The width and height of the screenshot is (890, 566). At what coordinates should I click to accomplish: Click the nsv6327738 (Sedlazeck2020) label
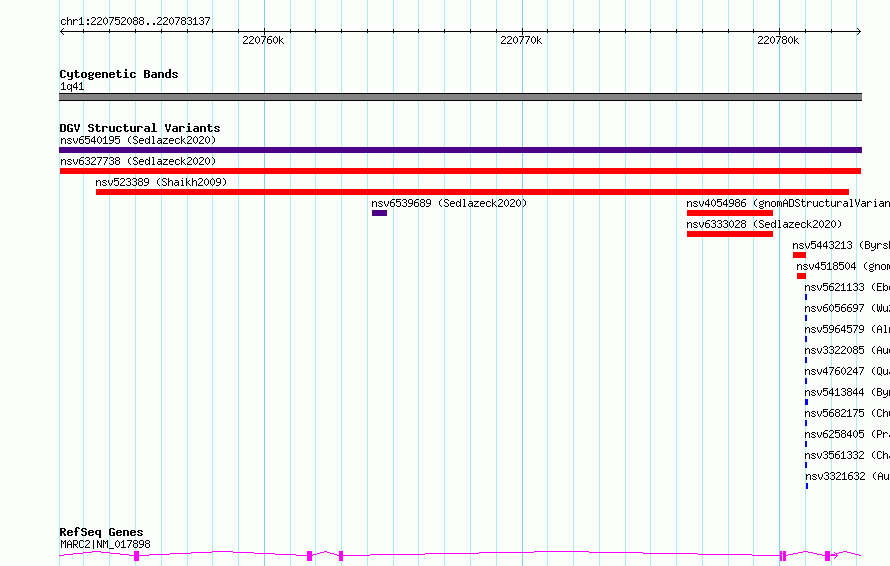[138, 161]
